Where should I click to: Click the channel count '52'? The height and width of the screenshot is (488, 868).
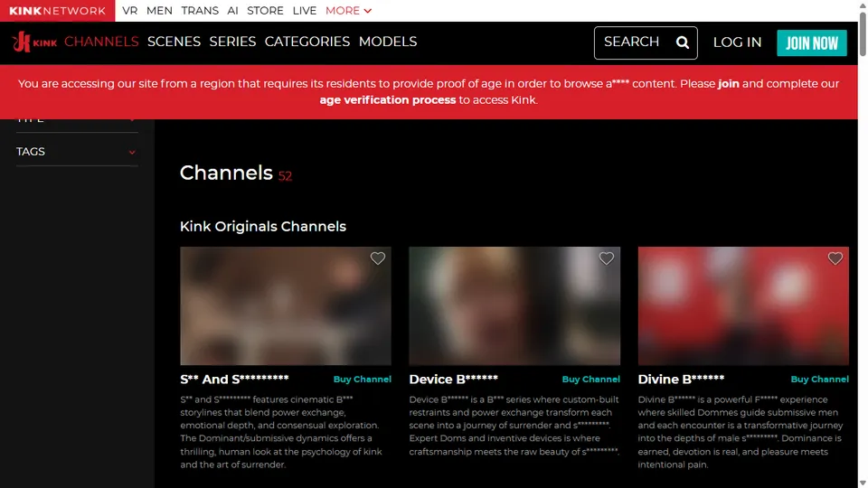tap(285, 176)
